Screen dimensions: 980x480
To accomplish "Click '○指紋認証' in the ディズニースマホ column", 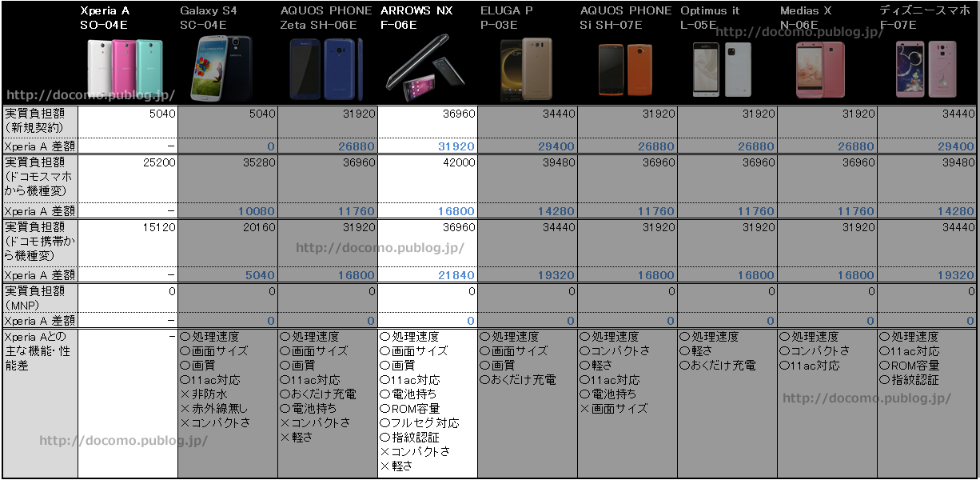I will [909, 380].
